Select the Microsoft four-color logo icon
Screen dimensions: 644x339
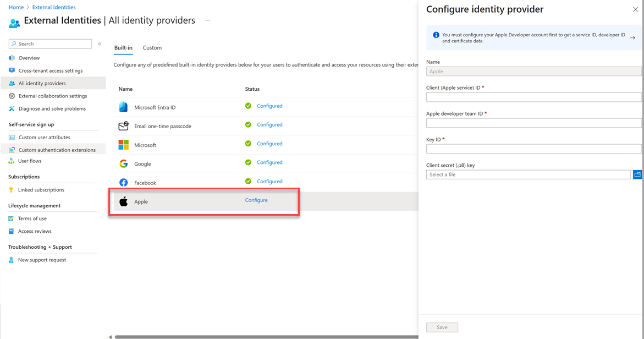pyautogui.click(x=123, y=145)
